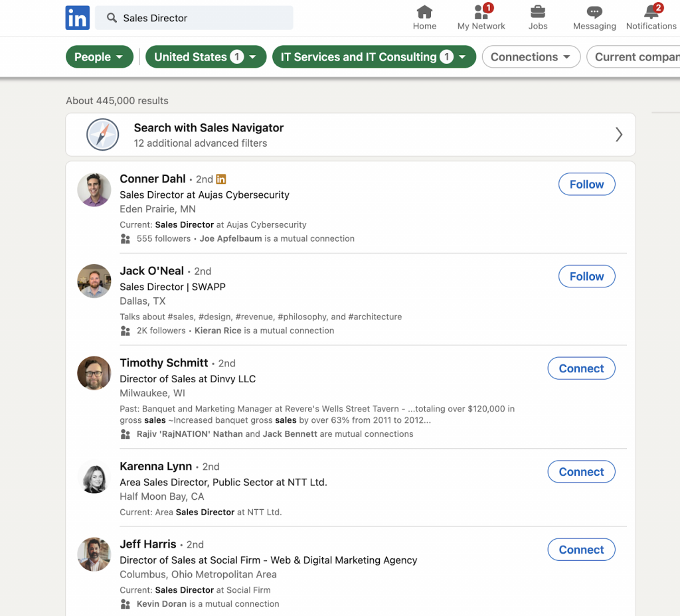
Task: Click Jeff Harris 'Director of Sales at Social Firm' headline
Action: [268, 560]
